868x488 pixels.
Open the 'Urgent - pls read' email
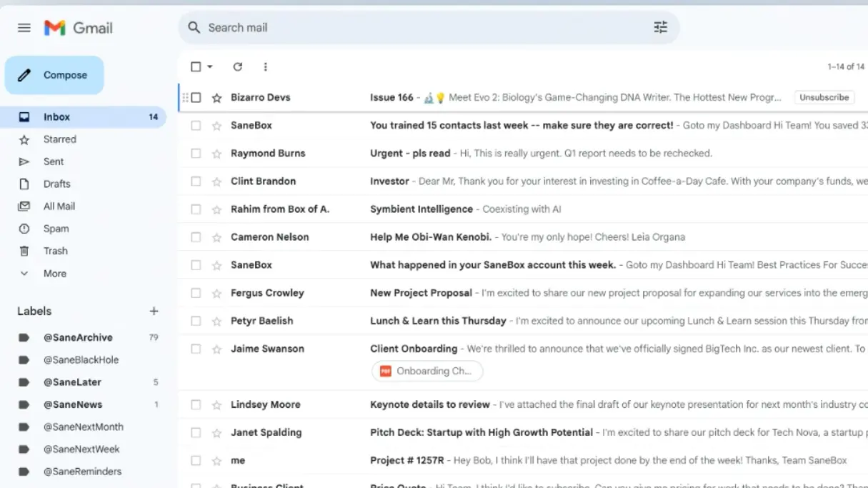click(x=522, y=153)
